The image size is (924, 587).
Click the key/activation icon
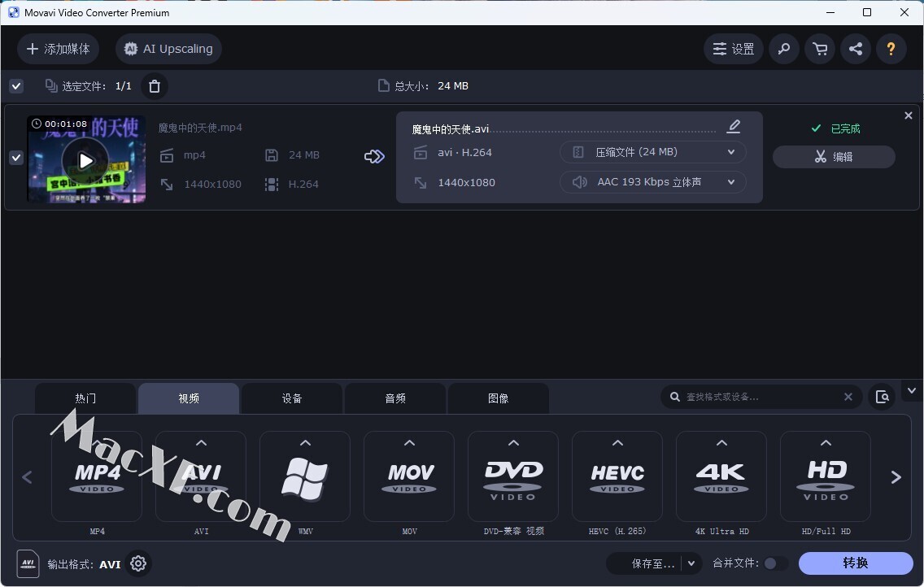click(x=784, y=49)
